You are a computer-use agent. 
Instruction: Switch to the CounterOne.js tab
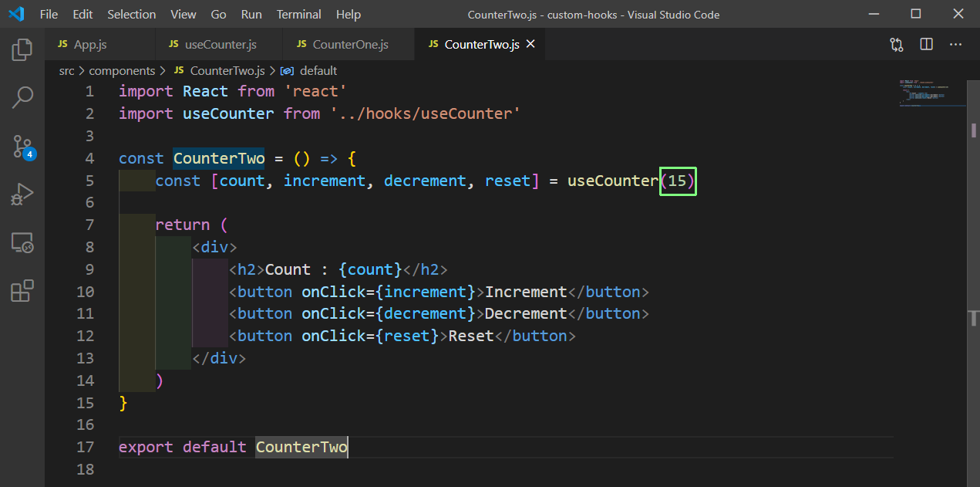coord(349,45)
